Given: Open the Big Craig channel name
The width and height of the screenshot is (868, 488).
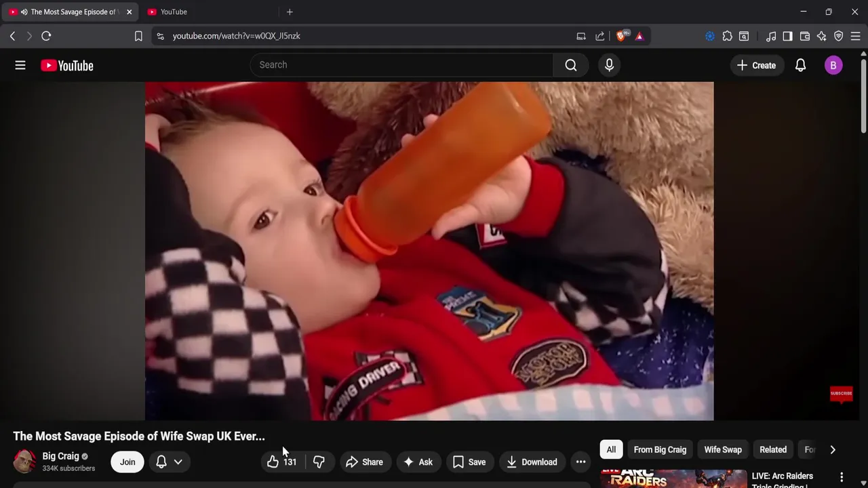Looking at the screenshot, I should 60,456.
